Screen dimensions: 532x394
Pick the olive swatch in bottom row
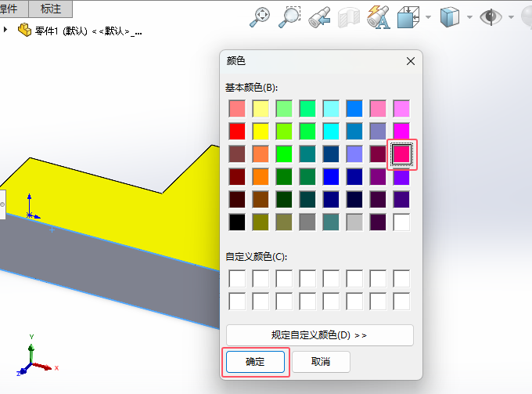tap(261, 222)
